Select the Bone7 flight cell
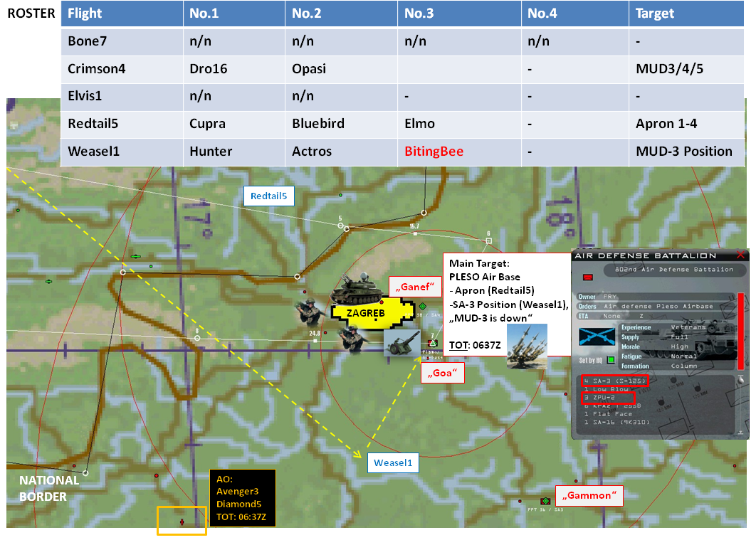 click(x=122, y=41)
